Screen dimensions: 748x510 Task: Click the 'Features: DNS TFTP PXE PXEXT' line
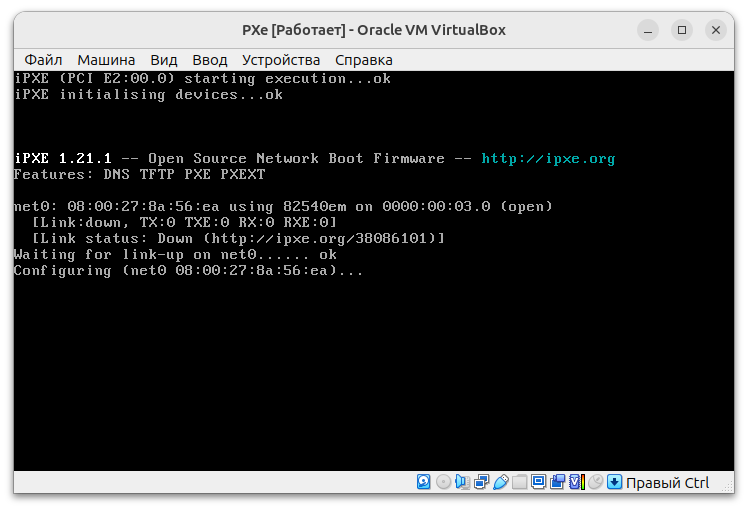[x=139, y=174]
